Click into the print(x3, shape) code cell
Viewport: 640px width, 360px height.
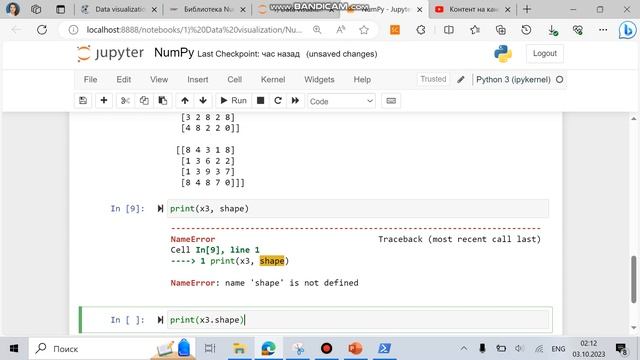point(358,209)
